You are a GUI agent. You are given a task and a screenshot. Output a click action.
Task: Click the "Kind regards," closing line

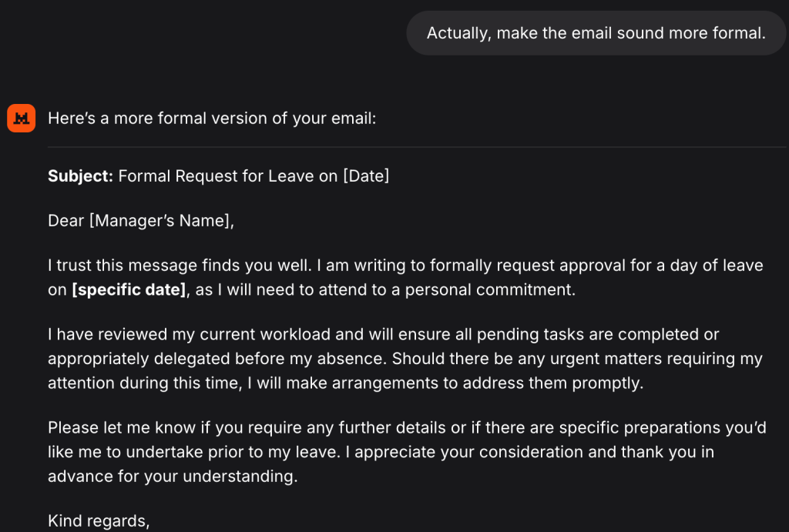coord(98,521)
